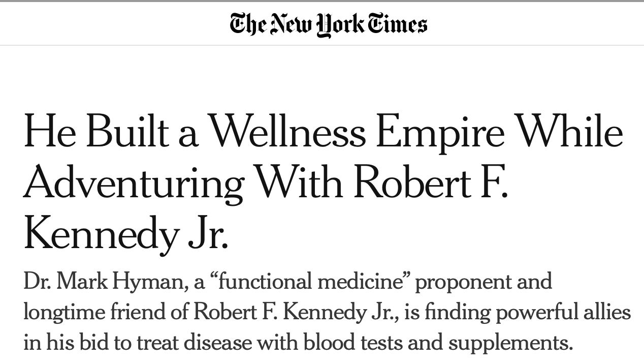The height and width of the screenshot is (364, 644).
Task: Click the word "Wellness" in the headline
Action: point(288,132)
